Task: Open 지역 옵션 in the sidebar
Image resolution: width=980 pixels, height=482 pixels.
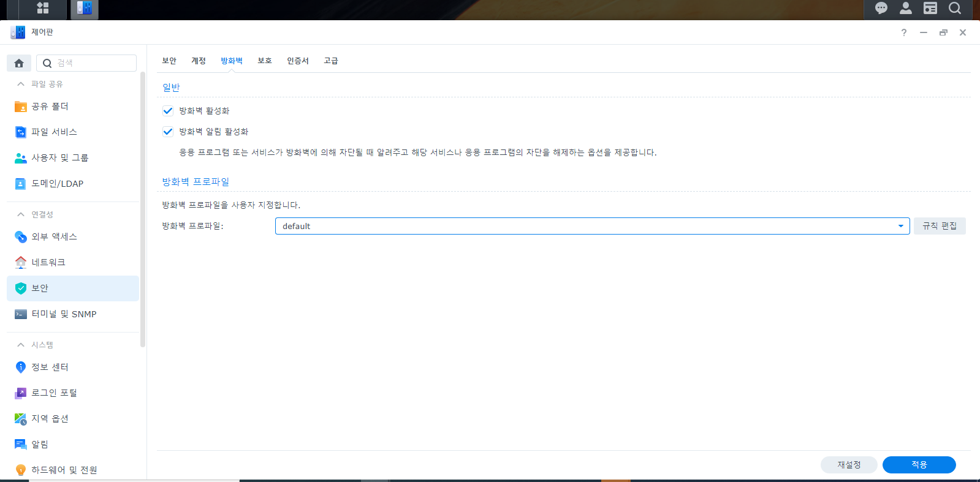Action: pos(73,419)
